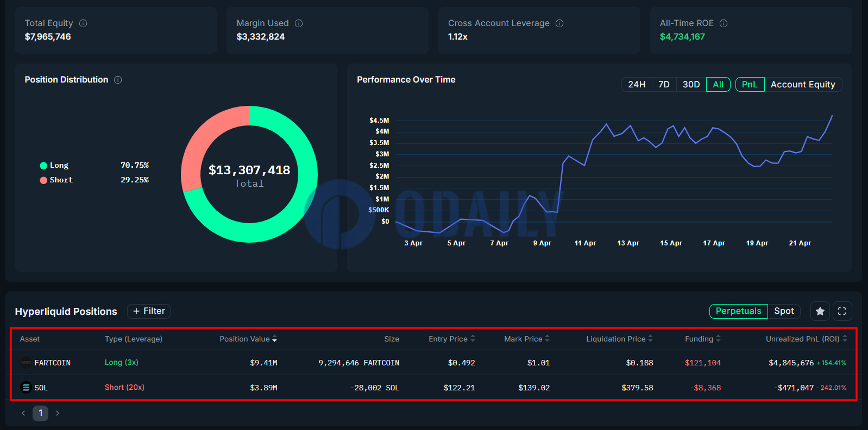Click the fullscreen expand icon button
The height and width of the screenshot is (430, 868).
click(842, 311)
